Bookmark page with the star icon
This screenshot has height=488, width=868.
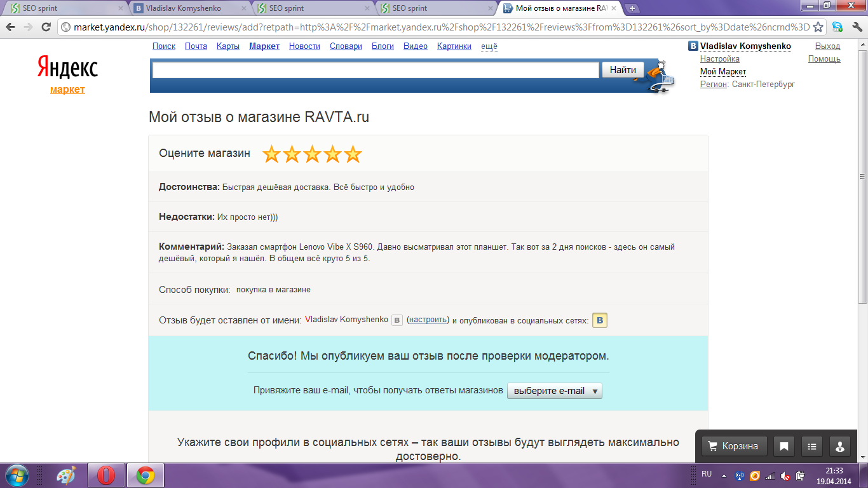[818, 27]
